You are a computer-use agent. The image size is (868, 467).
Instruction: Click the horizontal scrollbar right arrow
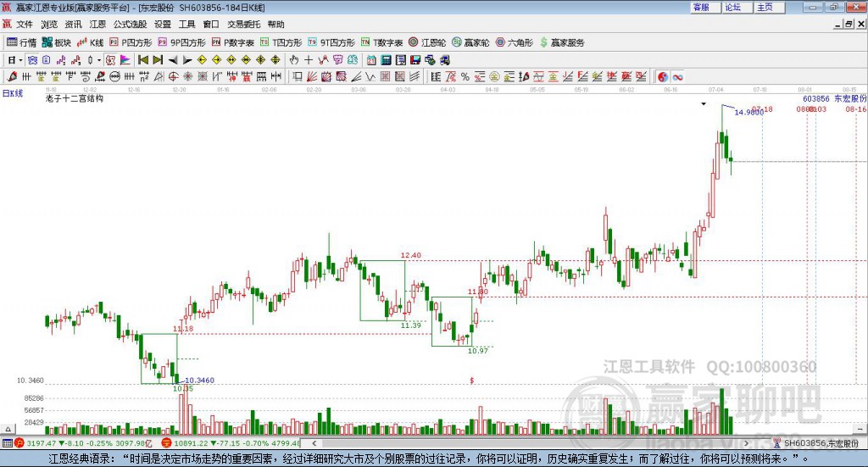pyautogui.click(x=746, y=443)
